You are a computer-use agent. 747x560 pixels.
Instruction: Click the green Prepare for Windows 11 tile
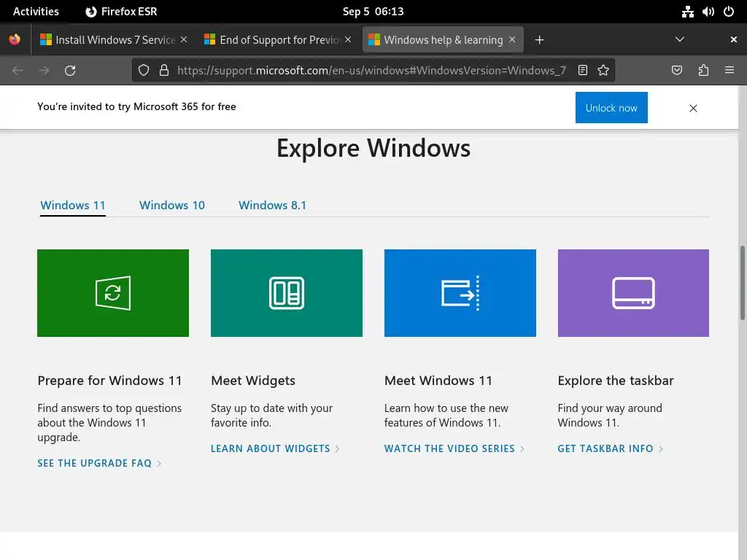[x=113, y=293]
